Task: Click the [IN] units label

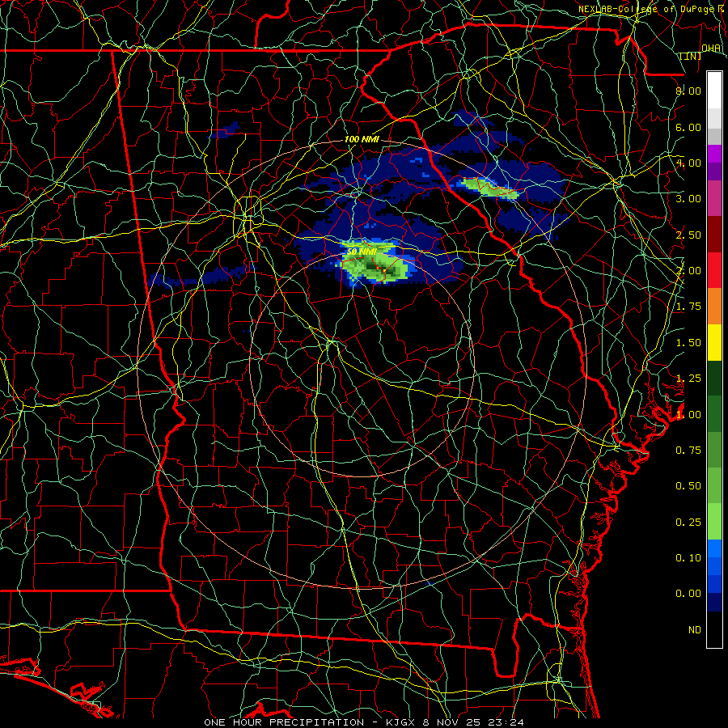Action: 691,57
